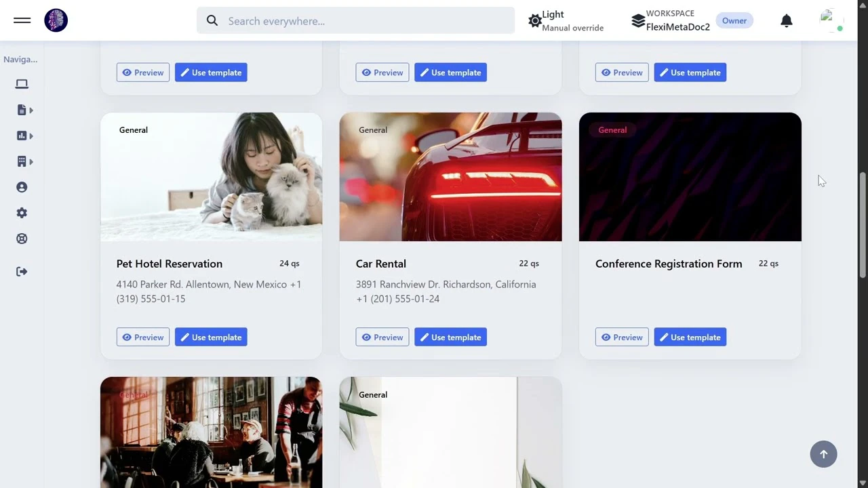Open the Car Rental red car thumbnail
868x488 pixels.
[x=450, y=177]
